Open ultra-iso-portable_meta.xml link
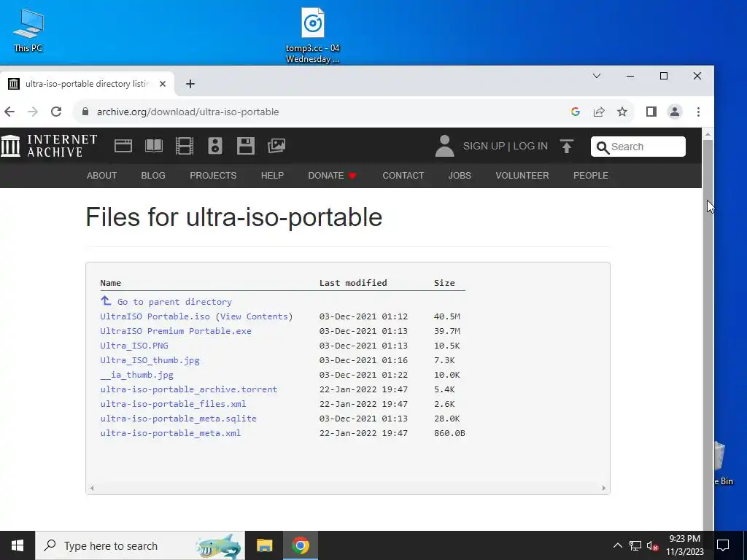Screen dimensions: 747x560 [171, 433]
